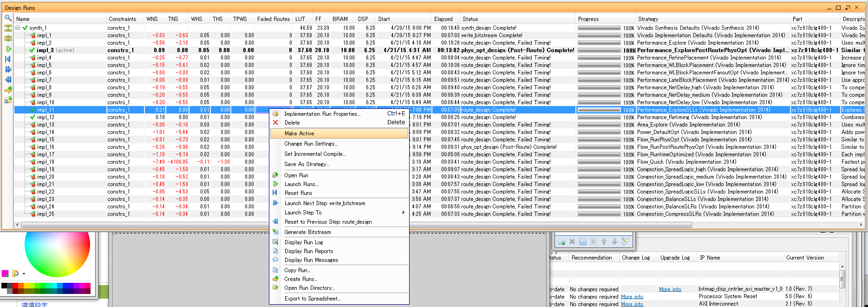Click the Display Run Reports menu icon
Image resolution: width=868 pixels, height=307 pixels.
coord(275,251)
